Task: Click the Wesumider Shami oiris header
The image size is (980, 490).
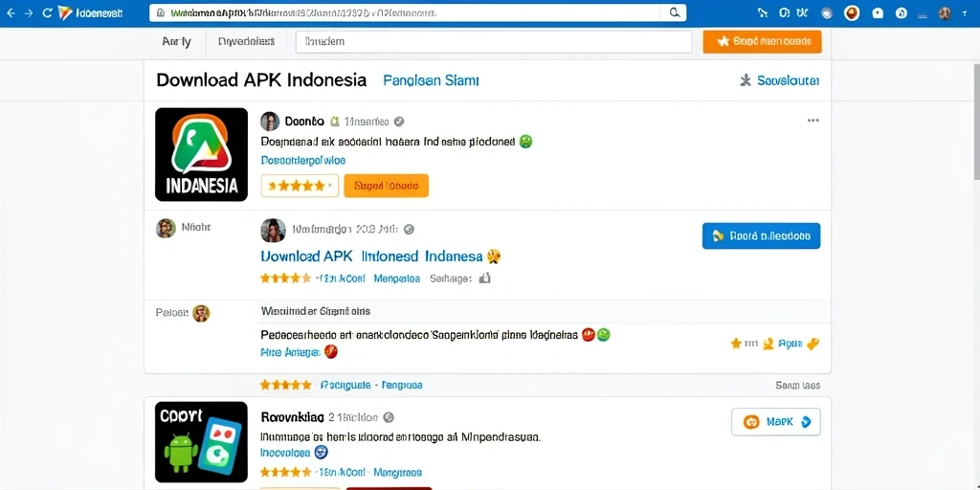Action: [316, 311]
